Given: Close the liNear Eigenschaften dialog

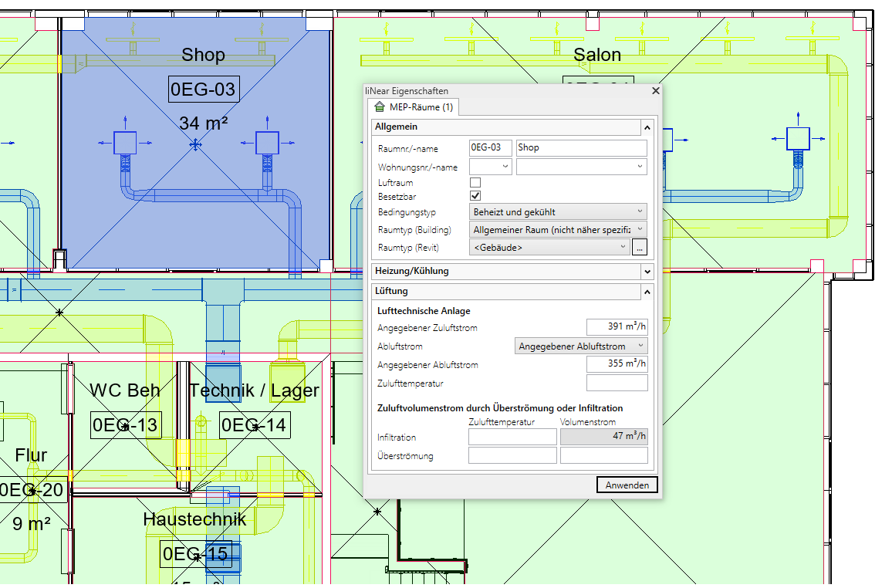Looking at the screenshot, I should pyautogui.click(x=656, y=90).
